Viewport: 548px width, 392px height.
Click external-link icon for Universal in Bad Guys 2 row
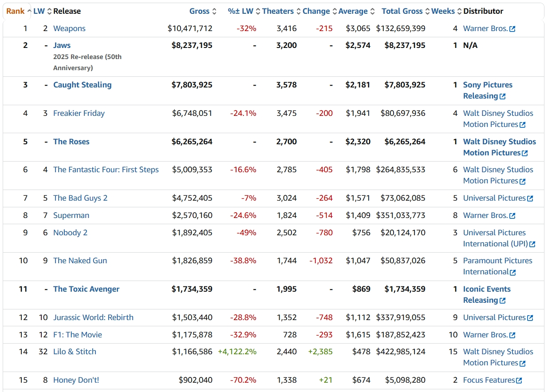tap(530, 198)
